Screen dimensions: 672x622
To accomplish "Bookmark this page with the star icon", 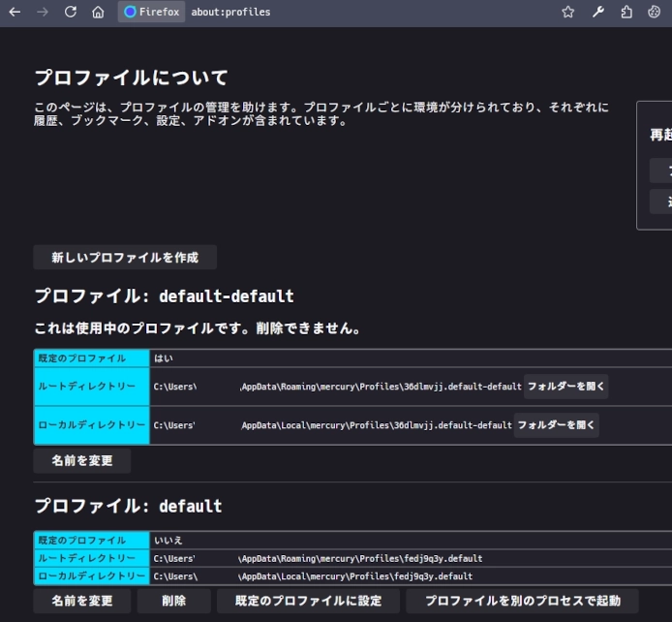I will point(567,12).
